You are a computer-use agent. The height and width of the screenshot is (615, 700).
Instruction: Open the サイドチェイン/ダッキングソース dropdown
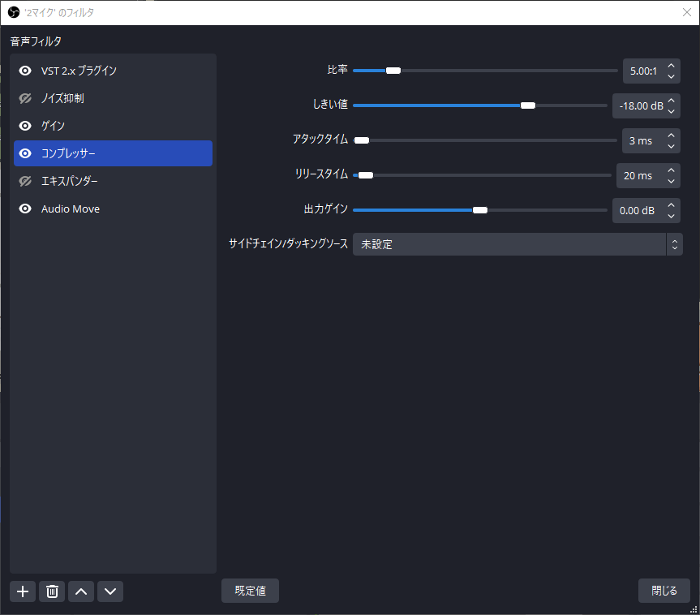pos(517,244)
